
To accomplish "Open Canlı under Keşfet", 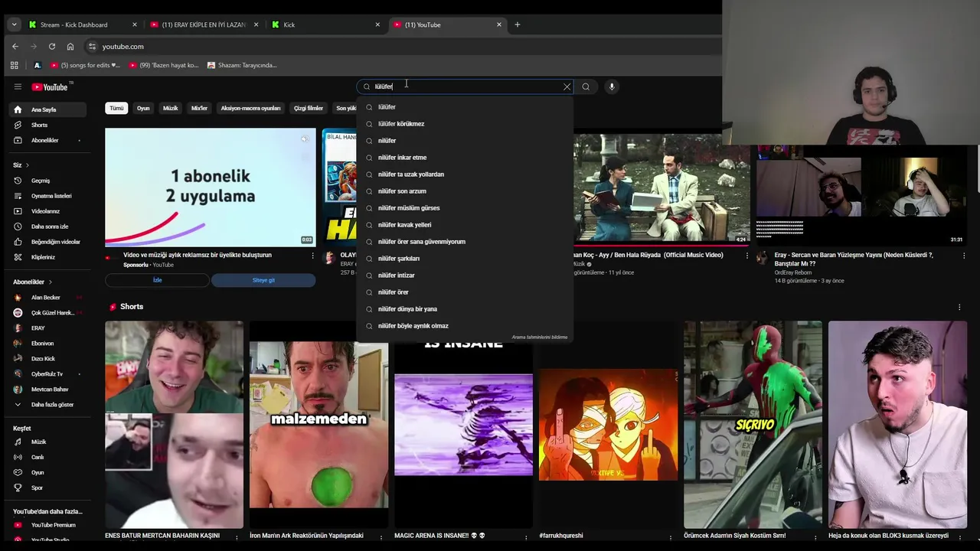I will [49, 457].
